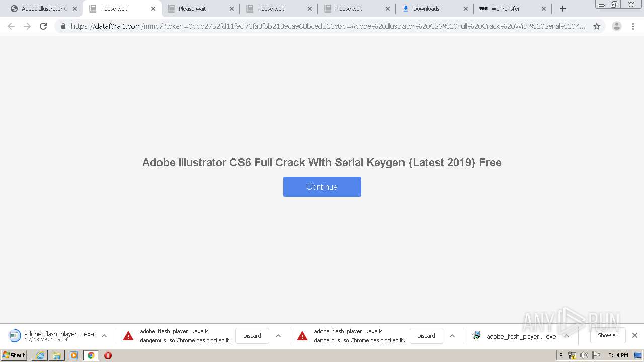
Task: Click the Chrome taskbar icon
Action: (x=91, y=355)
